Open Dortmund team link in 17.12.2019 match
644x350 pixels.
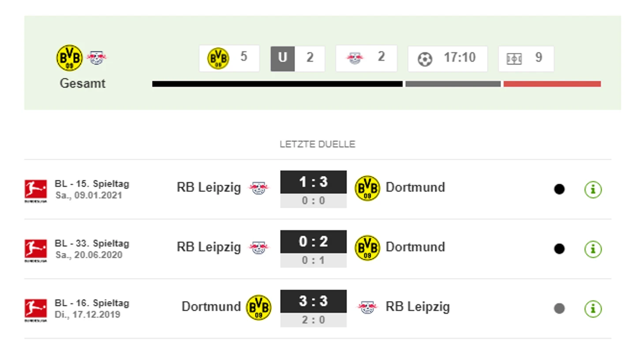(211, 306)
